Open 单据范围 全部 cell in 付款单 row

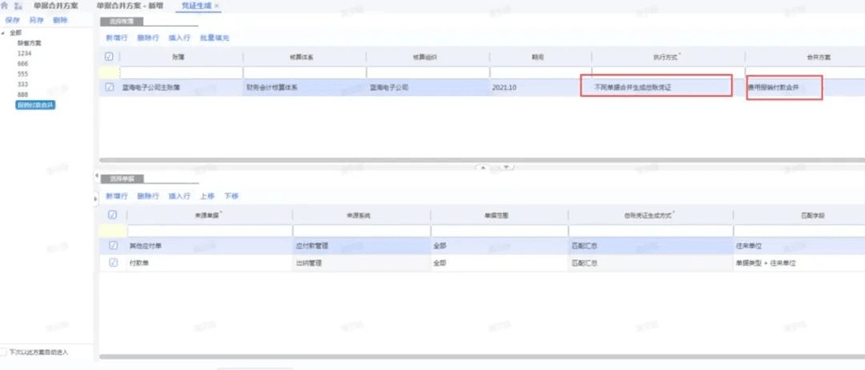coord(499,263)
